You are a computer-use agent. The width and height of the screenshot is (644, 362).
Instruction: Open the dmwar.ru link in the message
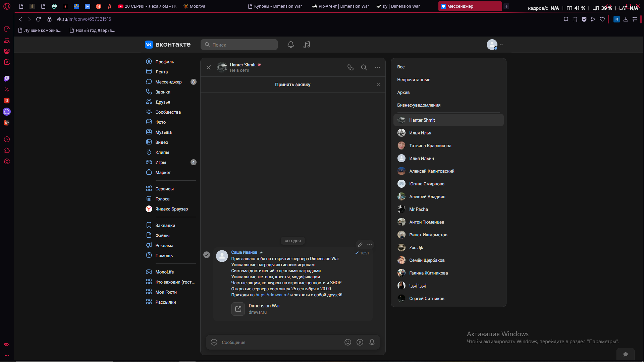272,295
